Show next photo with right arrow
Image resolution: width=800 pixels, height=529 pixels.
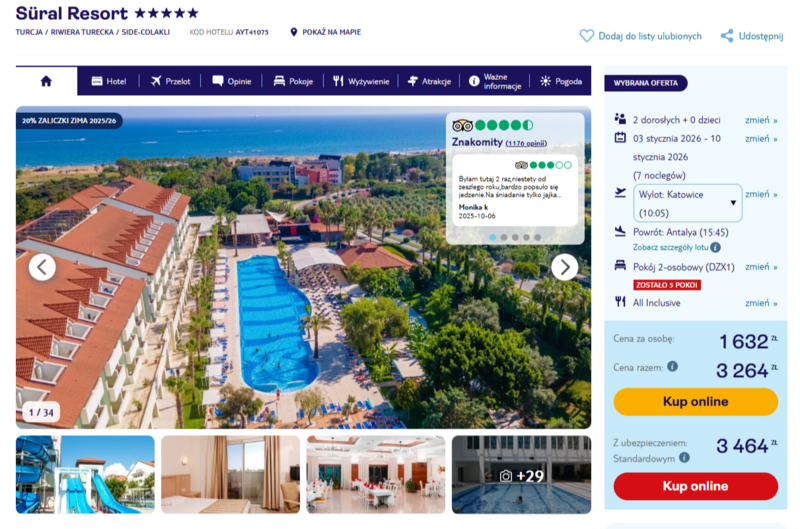pyautogui.click(x=564, y=267)
